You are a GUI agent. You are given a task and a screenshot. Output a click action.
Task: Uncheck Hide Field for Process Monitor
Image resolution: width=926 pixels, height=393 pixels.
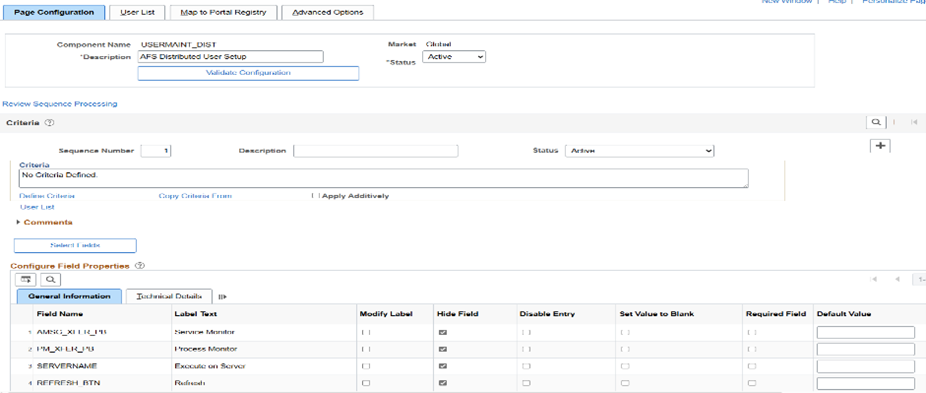(443, 349)
